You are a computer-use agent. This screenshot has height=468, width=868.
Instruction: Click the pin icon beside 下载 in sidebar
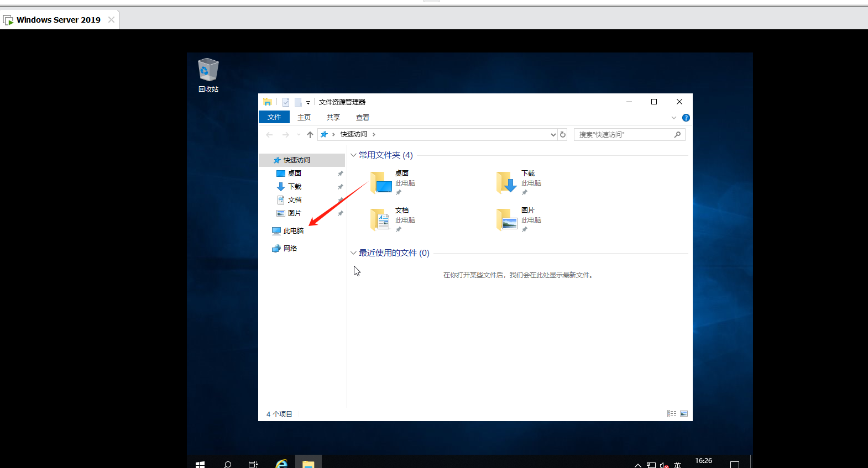[341, 187]
